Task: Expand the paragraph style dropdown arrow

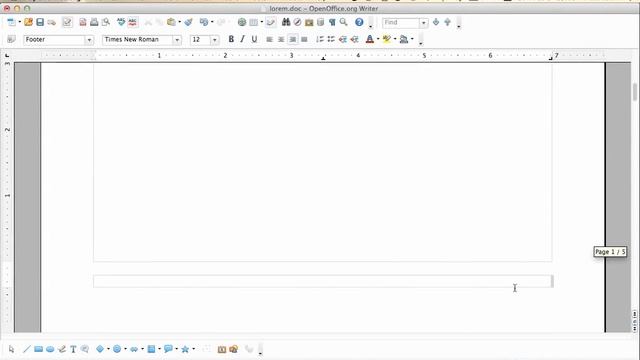Action: click(89, 40)
